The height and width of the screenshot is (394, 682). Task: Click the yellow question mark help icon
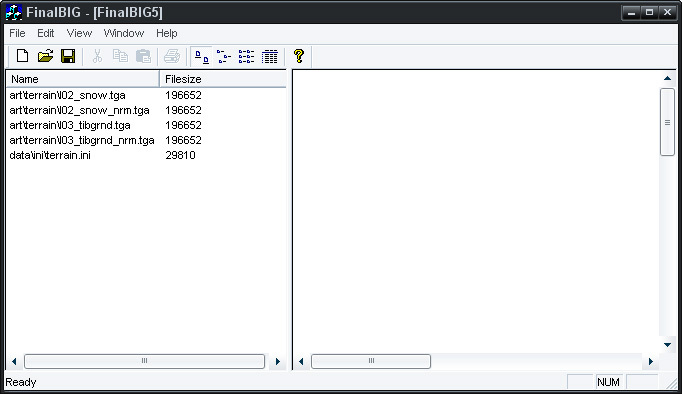[x=299, y=56]
